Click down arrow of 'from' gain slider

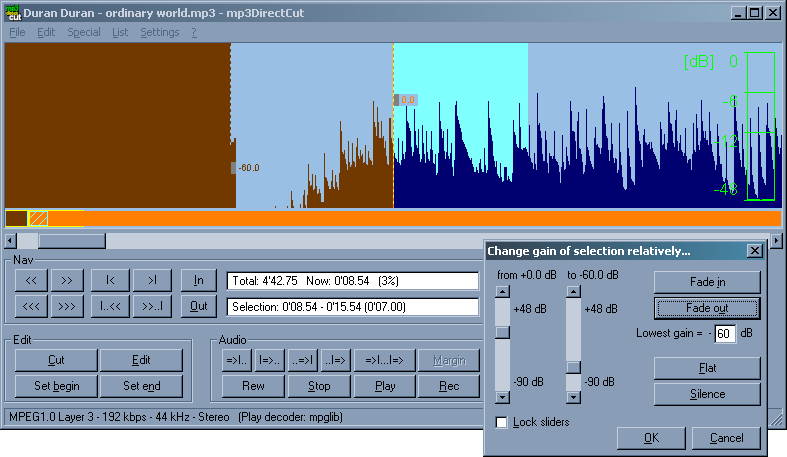(x=502, y=397)
